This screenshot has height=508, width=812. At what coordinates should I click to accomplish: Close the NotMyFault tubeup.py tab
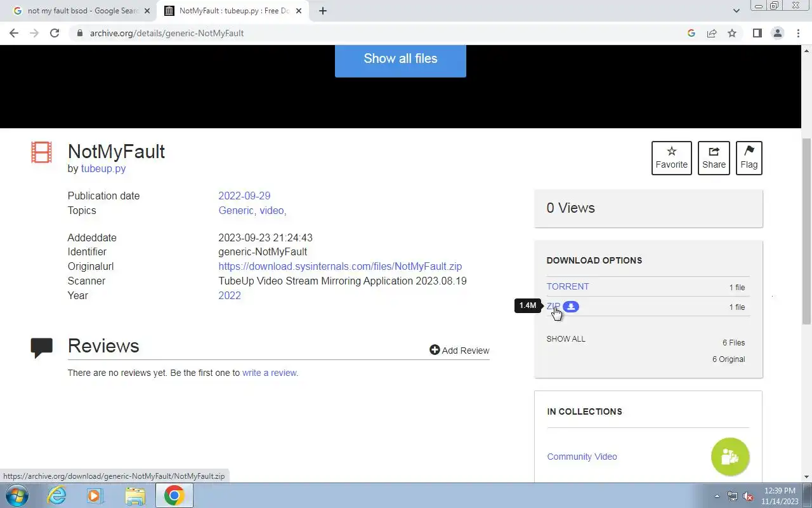(x=299, y=11)
